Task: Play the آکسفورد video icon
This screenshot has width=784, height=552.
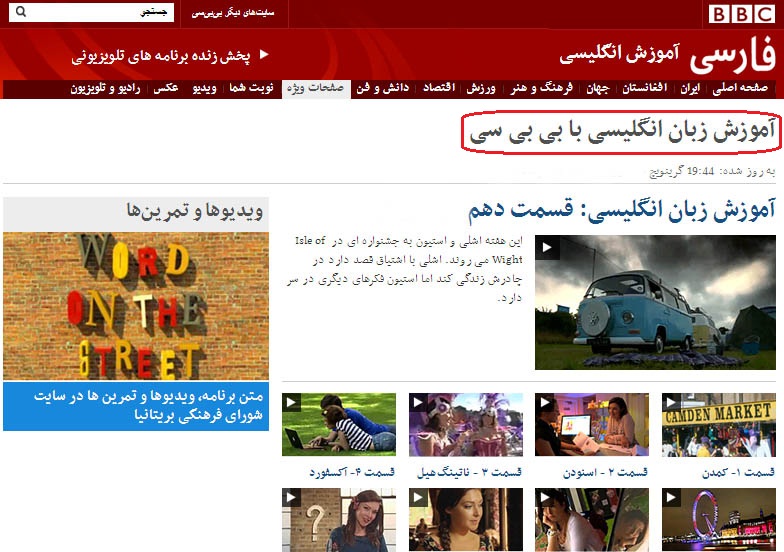Action: click(292, 402)
